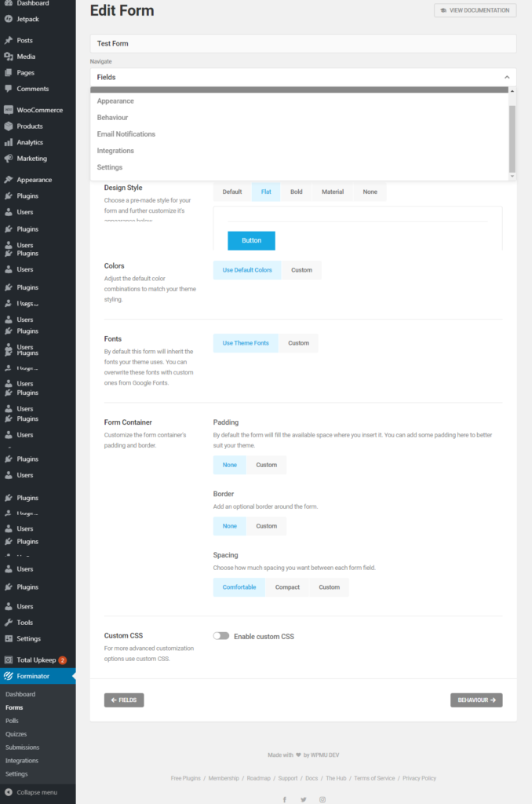This screenshot has height=804, width=532.
Task: Select Behaviour in Navigate dropdown list
Action: click(x=299, y=118)
